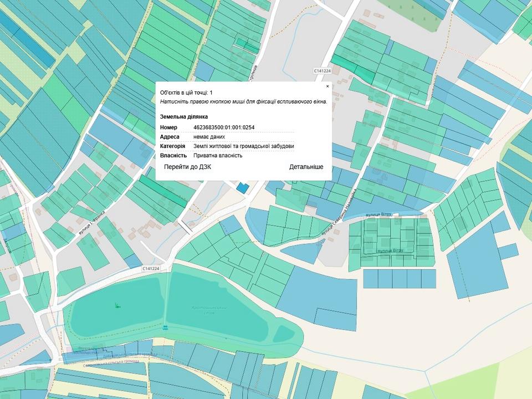Click the C141224 road label near the pond

151,268
